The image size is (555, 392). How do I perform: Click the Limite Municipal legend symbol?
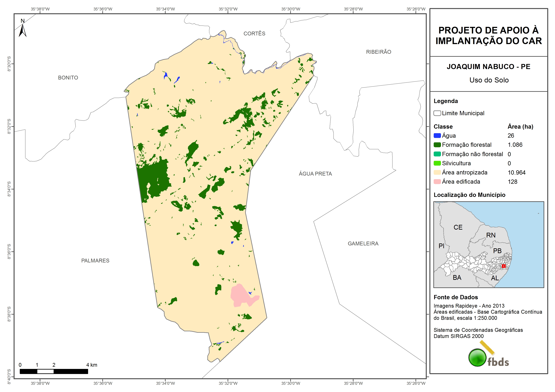437,113
